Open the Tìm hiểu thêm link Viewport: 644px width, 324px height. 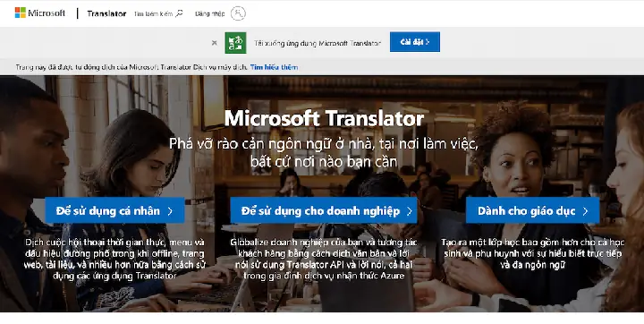[274, 67]
